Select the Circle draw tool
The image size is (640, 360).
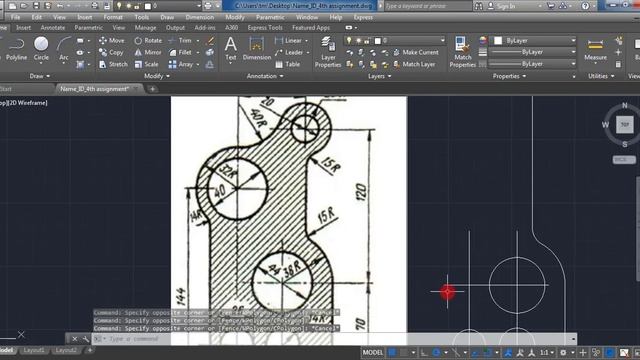[41, 49]
